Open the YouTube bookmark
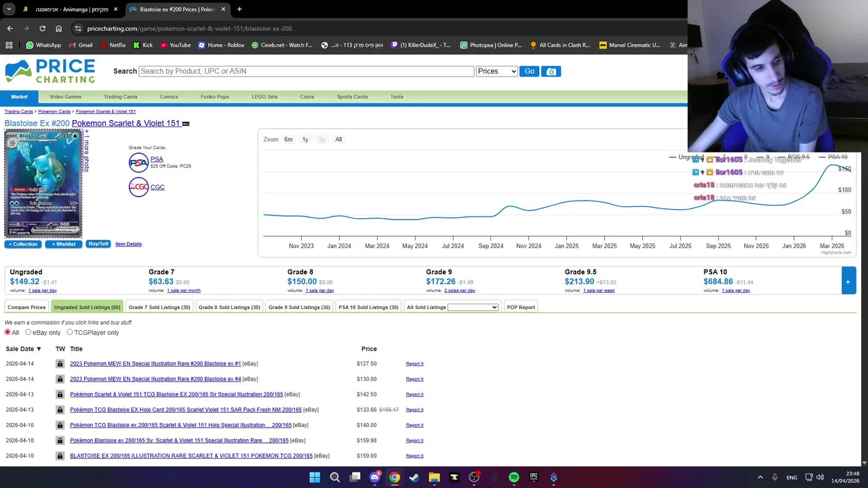Viewport: 868px width, 488px height. (175, 45)
